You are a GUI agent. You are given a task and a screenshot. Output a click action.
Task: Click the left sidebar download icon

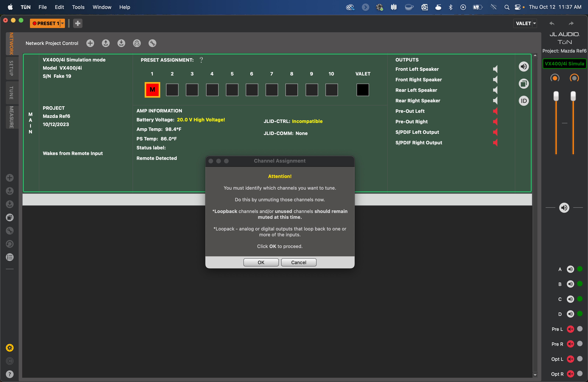tap(10, 204)
